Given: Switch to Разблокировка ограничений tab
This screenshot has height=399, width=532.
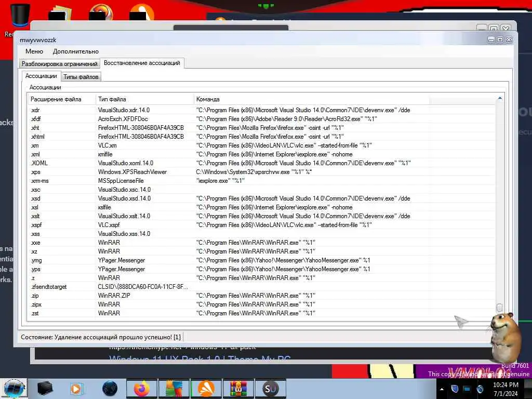Looking at the screenshot, I should pos(60,64).
